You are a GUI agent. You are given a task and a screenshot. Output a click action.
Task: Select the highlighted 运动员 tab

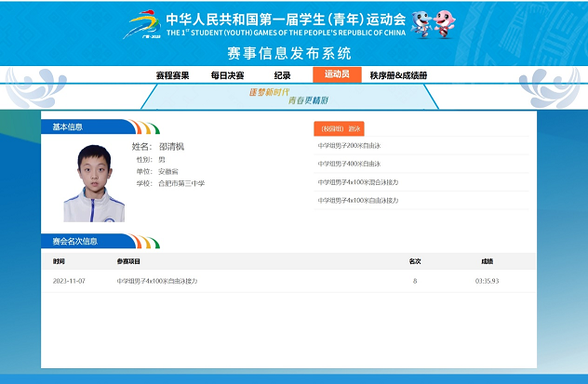click(337, 75)
